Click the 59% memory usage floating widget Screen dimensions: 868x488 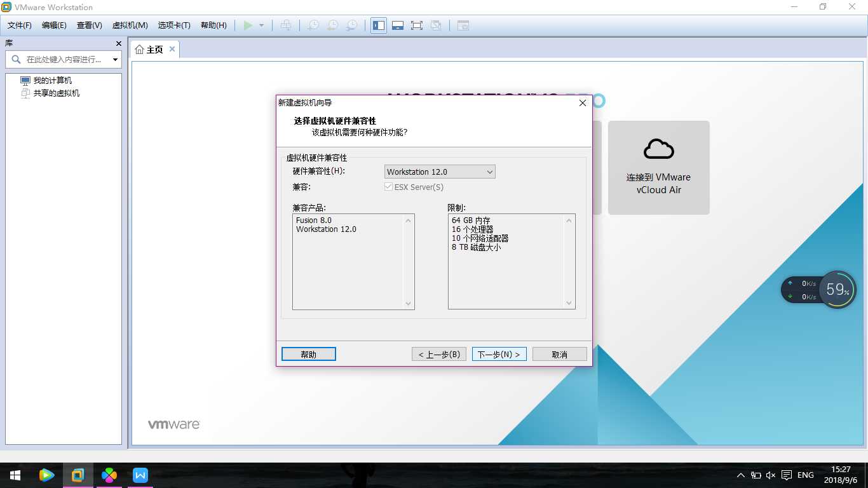[x=837, y=290]
